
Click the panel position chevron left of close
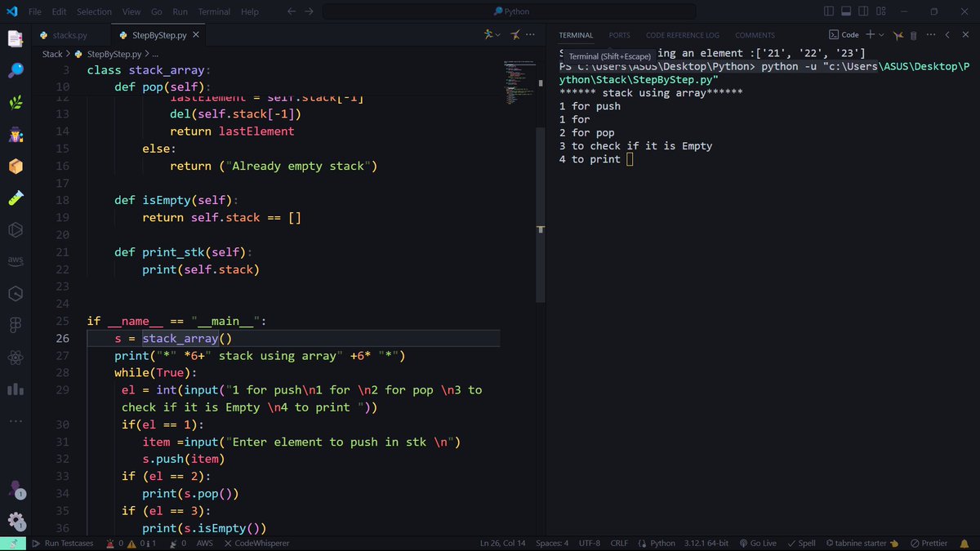[947, 35]
